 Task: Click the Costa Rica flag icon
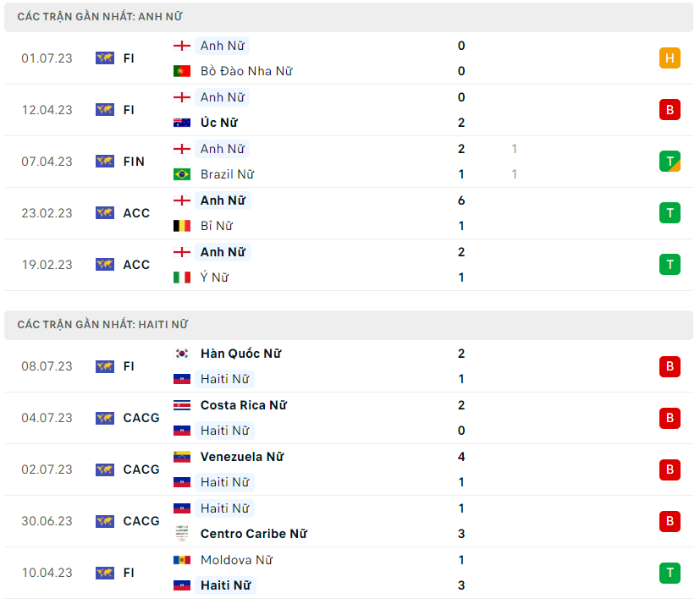tap(182, 405)
